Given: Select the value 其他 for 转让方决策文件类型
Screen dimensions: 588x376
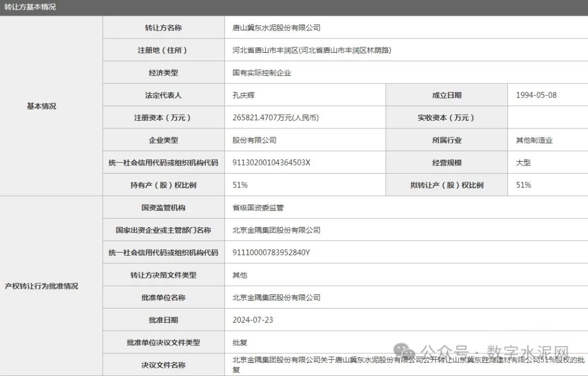Looking at the screenshot, I should (x=240, y=275).
